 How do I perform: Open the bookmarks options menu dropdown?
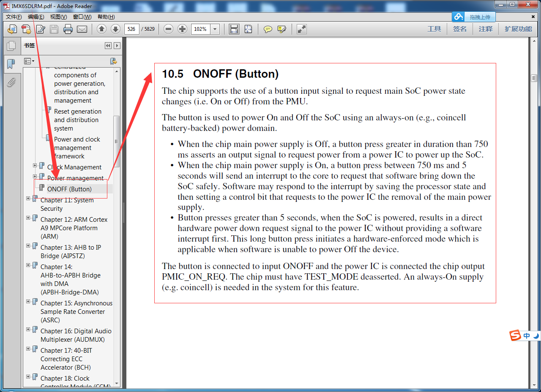[29, 61]
